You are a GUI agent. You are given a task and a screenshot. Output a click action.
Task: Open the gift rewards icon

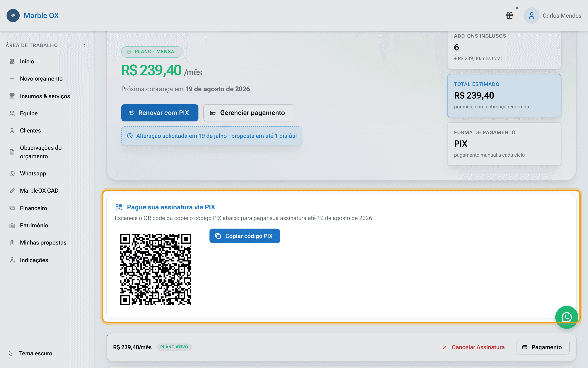coord(510,16)
